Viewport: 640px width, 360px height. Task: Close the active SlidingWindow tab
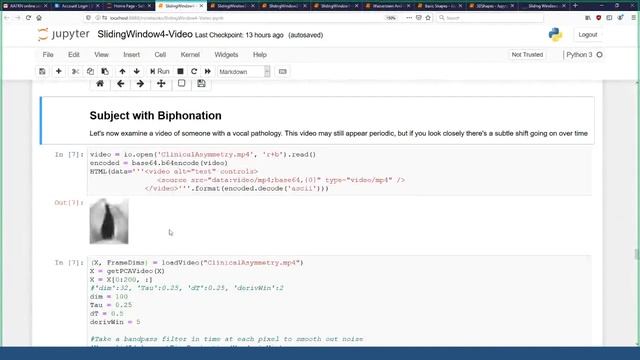coord(201,6)
